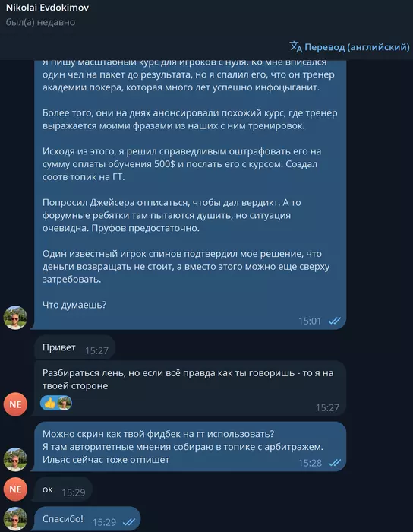Image resolution: width=413 pixels, height=532 pixels.
Task: Click NE avatar beside 'твоей стороне' message
Action: tap(15, 404)
